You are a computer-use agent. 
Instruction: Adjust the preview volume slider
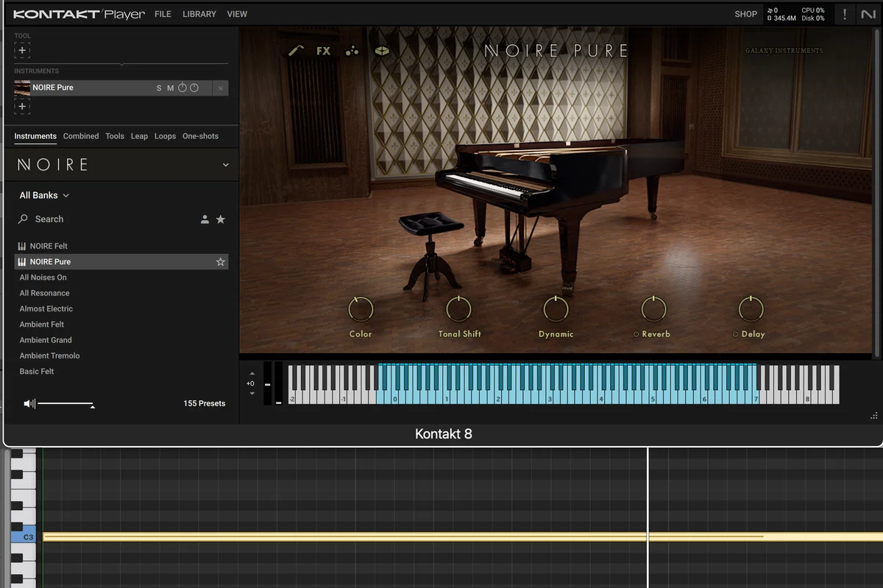coord(65,404)
